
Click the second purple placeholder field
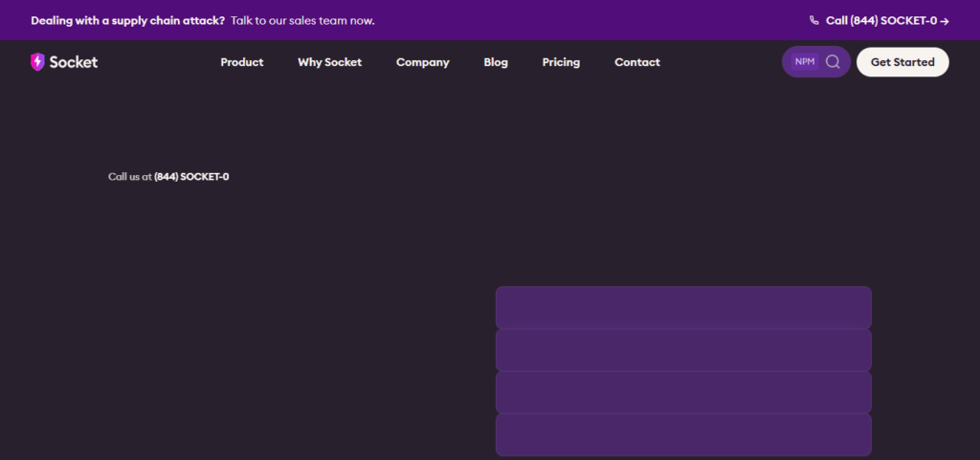(x=683, y=350)
